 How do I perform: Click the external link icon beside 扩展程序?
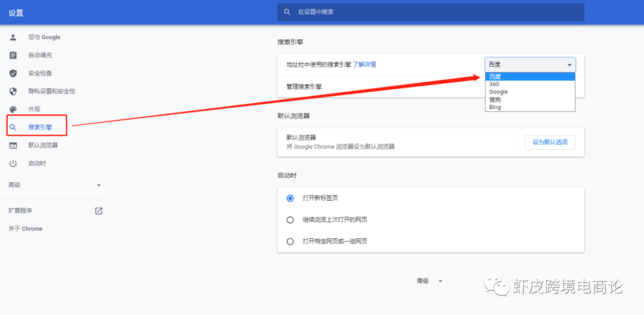[98, 211]
